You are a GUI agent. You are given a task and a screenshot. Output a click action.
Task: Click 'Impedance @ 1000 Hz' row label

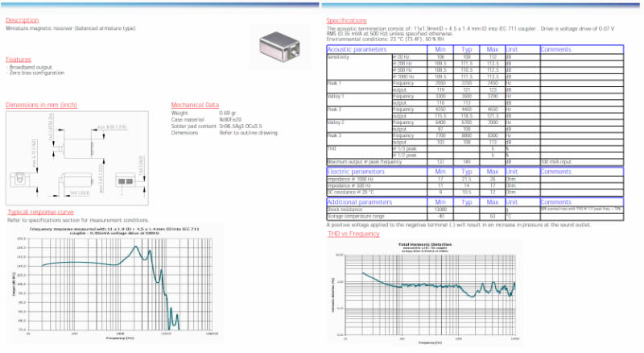point(350,180)
